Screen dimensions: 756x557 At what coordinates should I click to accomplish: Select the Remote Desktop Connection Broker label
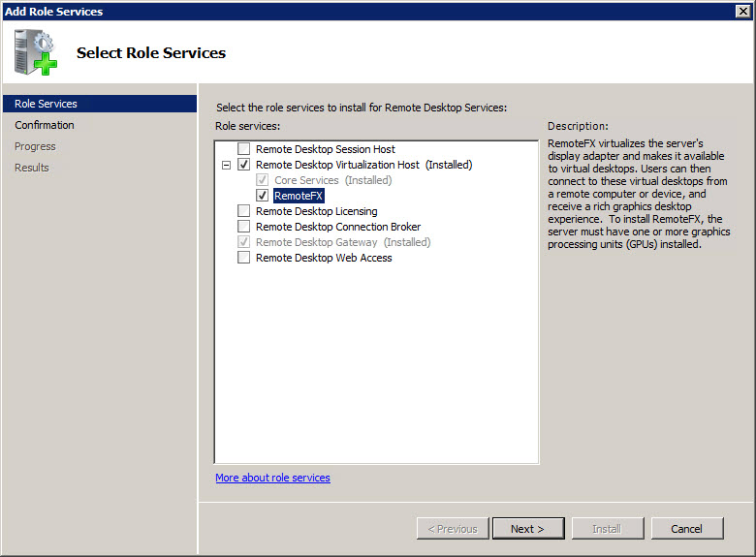coord(338,227)
